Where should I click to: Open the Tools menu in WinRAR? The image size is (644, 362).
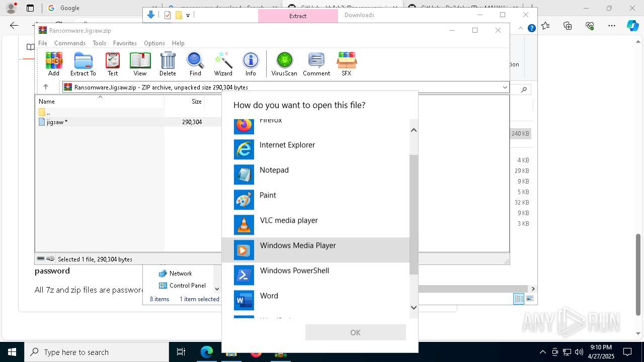coord(99,43)
